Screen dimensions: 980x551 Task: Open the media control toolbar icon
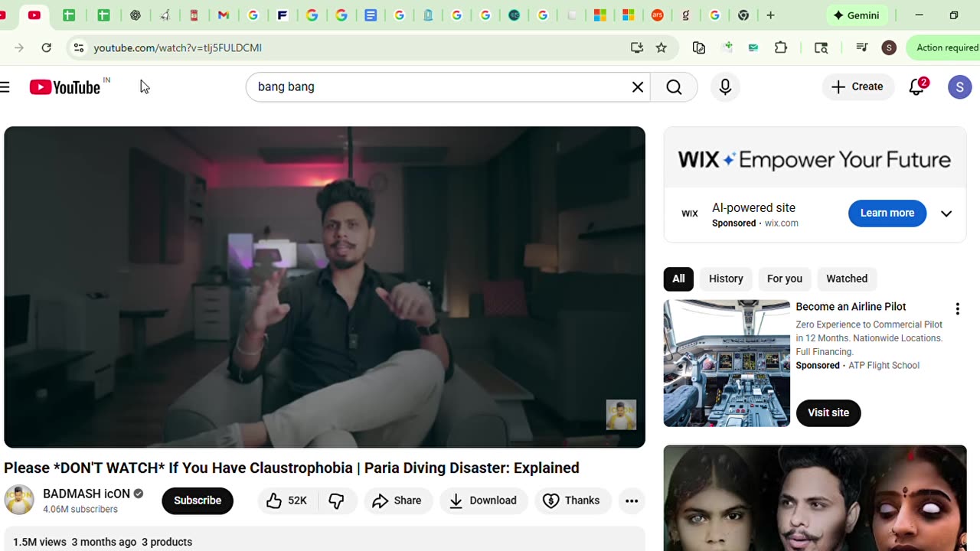862,47
